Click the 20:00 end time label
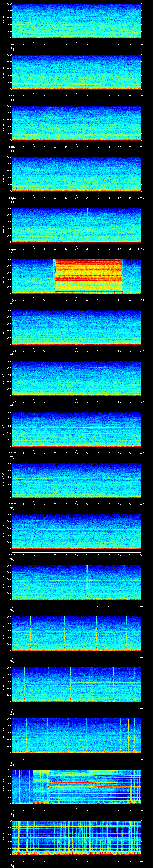The height and width of the screenshot is (868, 153). [141, 198]
